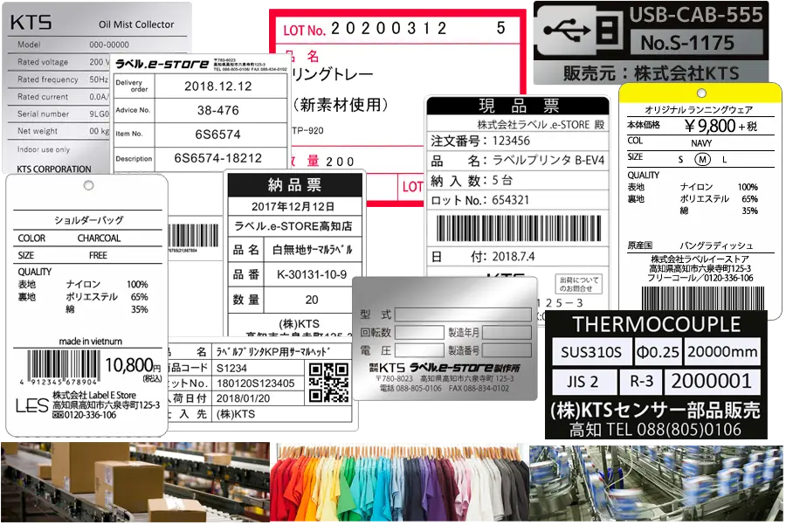Screen dimensions: 786x532
Task: Click the KTS logo on the Oil Mist Collector plate
Action: (x=31, y=23)
